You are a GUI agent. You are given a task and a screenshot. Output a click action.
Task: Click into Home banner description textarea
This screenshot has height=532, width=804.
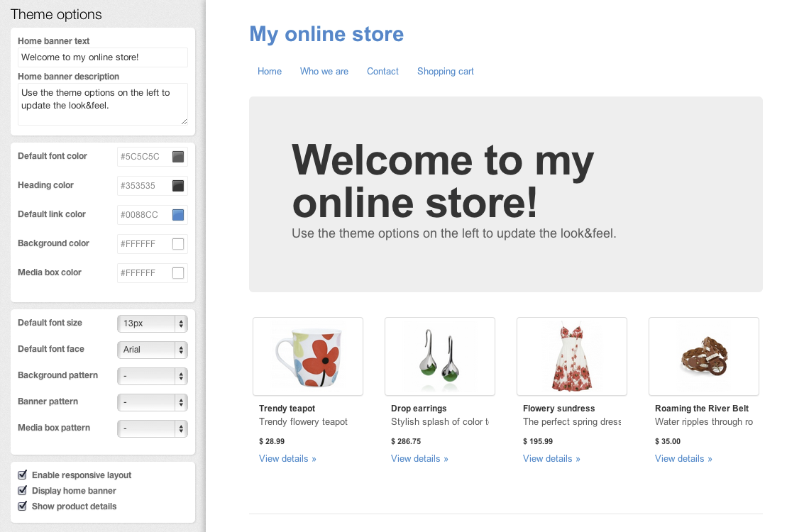pos(103,104)
